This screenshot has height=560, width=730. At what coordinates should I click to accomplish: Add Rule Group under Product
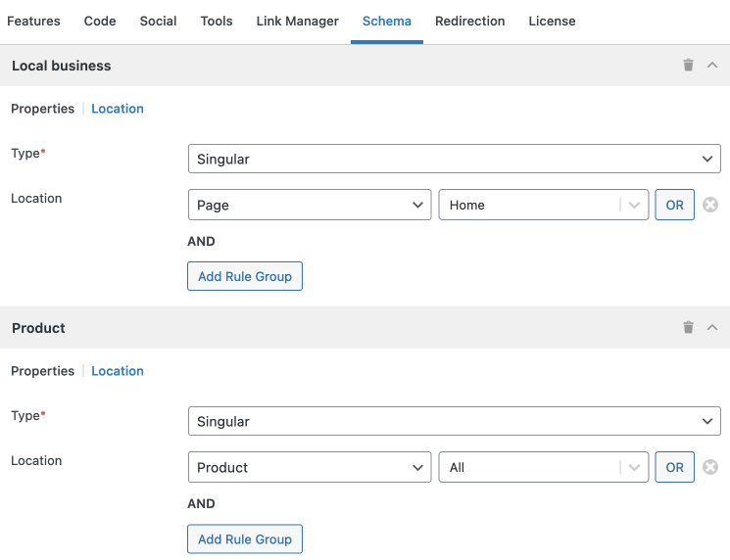click(245, 538)
